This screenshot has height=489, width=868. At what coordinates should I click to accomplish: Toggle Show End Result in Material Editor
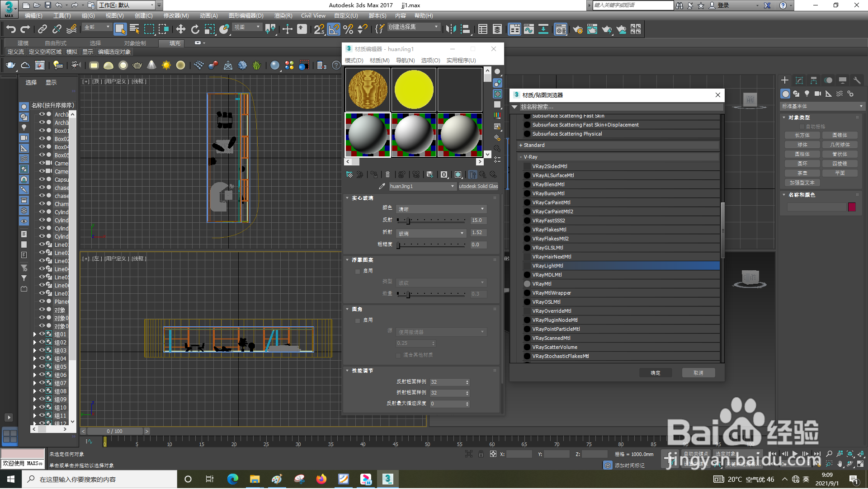coord(472,174)
